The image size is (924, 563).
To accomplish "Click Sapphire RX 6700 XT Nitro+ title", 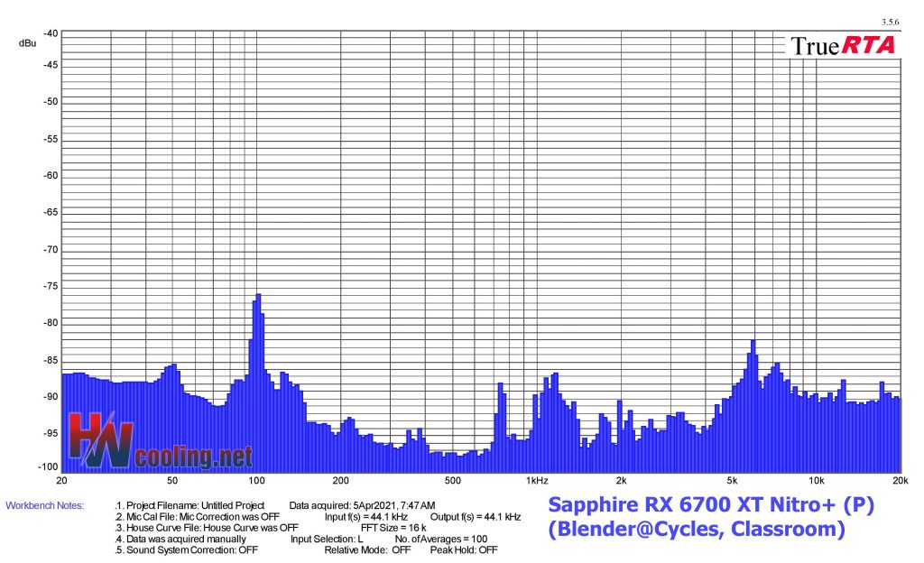I will point(711,504).
